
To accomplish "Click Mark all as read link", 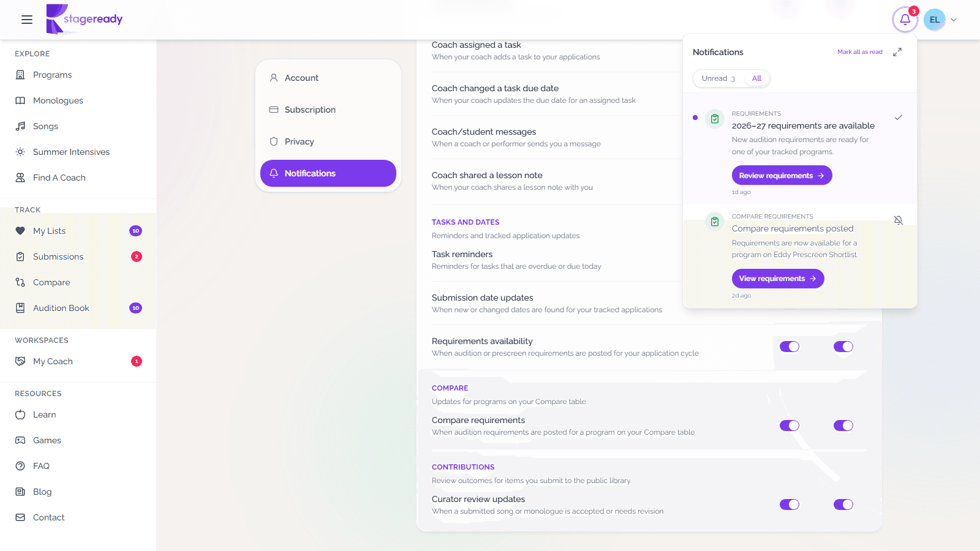I will [x=860, y=52].
